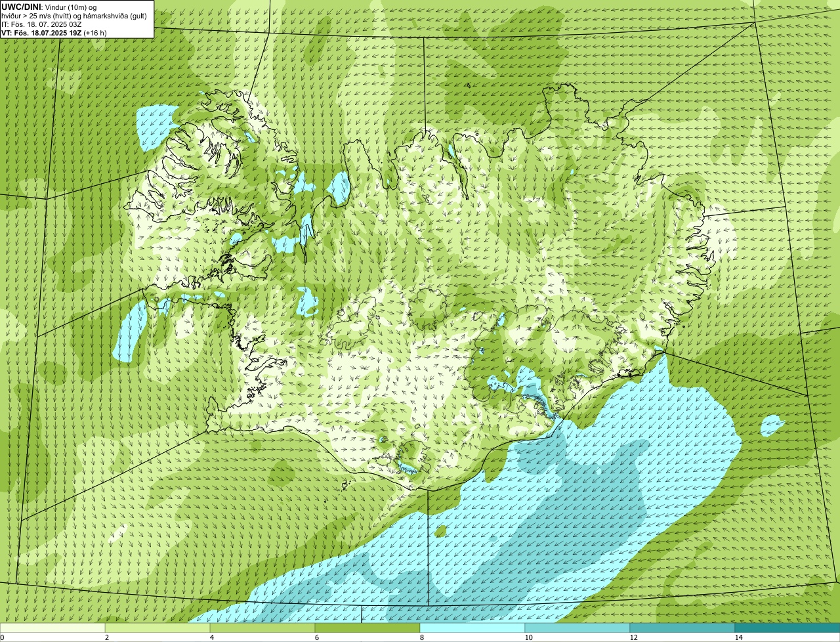Select the 8–10 m/s pale cyan band
Viewport: 840px width, 642px height.
pyautogui.click(x=472, y=628)
